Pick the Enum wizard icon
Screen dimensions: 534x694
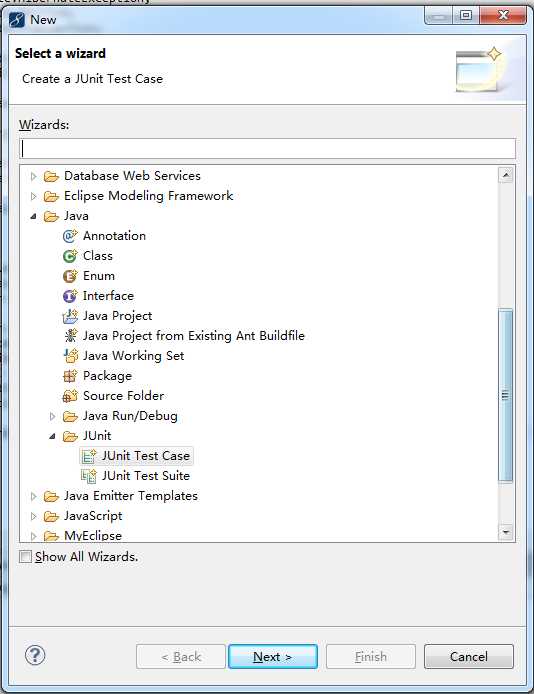(x=70, y=276)
